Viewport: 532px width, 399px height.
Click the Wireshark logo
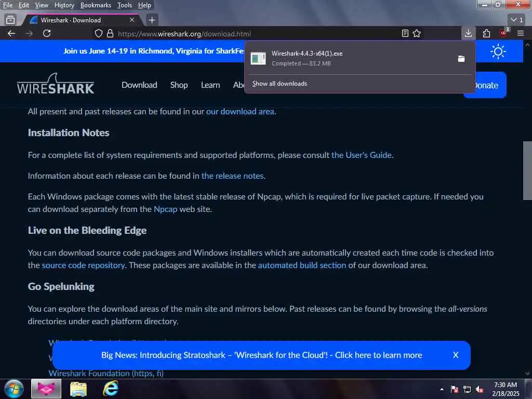56,84
